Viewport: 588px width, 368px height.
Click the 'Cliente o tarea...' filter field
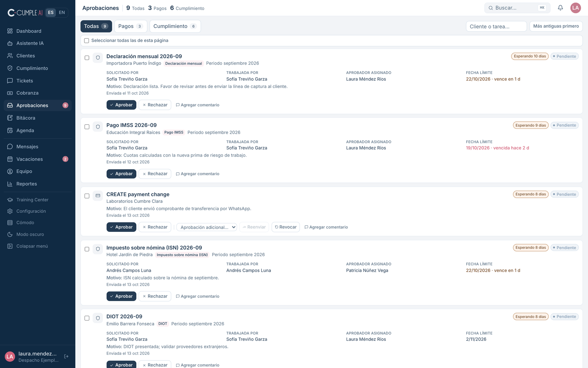(496, 26)
